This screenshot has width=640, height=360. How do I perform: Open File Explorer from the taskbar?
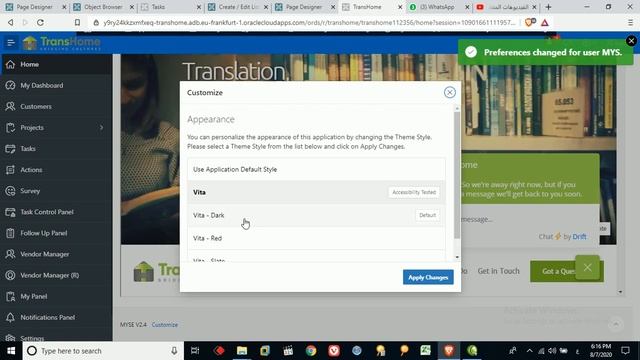click(242, 351)
